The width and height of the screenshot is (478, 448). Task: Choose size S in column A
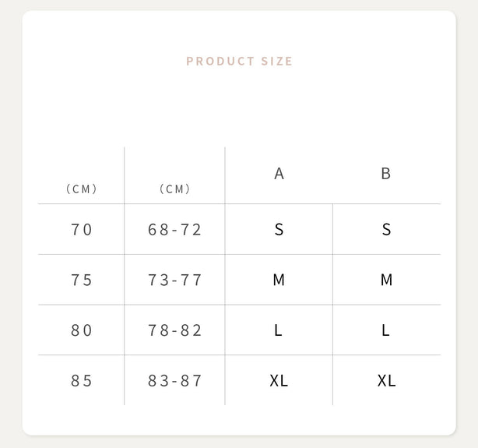(x=279, y=230)
